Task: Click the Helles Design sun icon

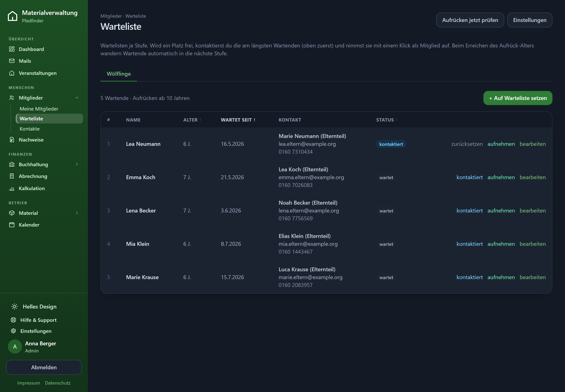Action: (15, 307)
